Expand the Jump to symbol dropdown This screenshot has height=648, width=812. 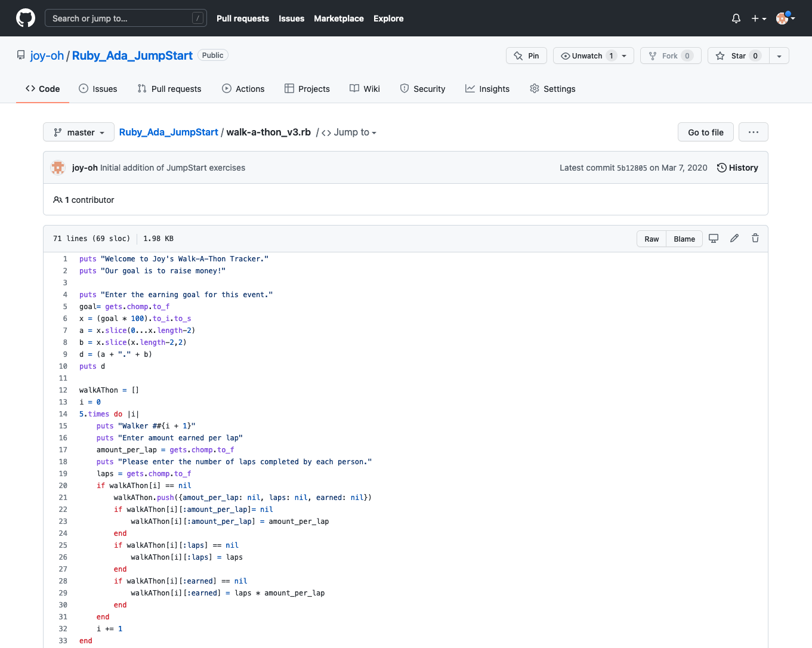coord(350,132)
